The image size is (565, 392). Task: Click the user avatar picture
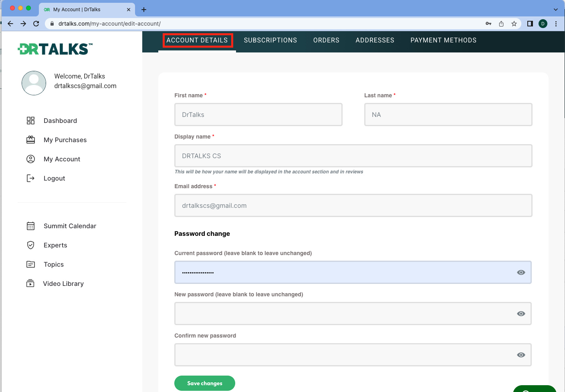(x=34, y=83)
